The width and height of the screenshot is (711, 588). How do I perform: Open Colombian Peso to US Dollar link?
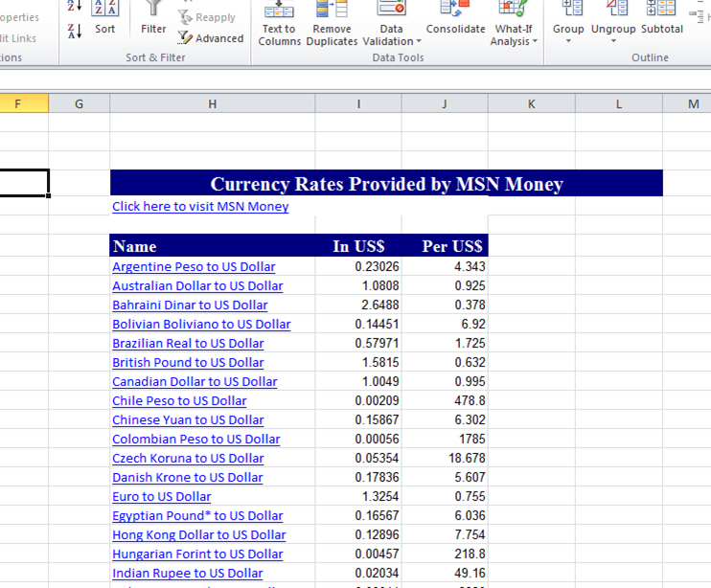[x=196, y=439]
